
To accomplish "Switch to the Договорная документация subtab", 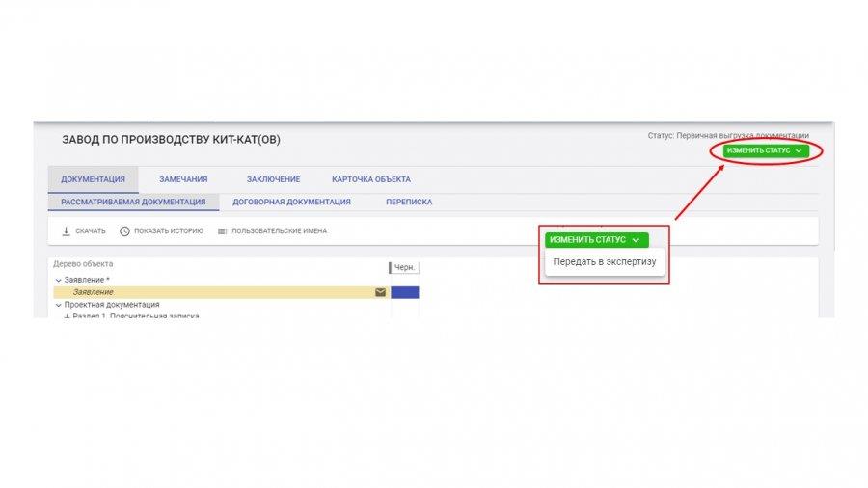I will tap(291, 203).
